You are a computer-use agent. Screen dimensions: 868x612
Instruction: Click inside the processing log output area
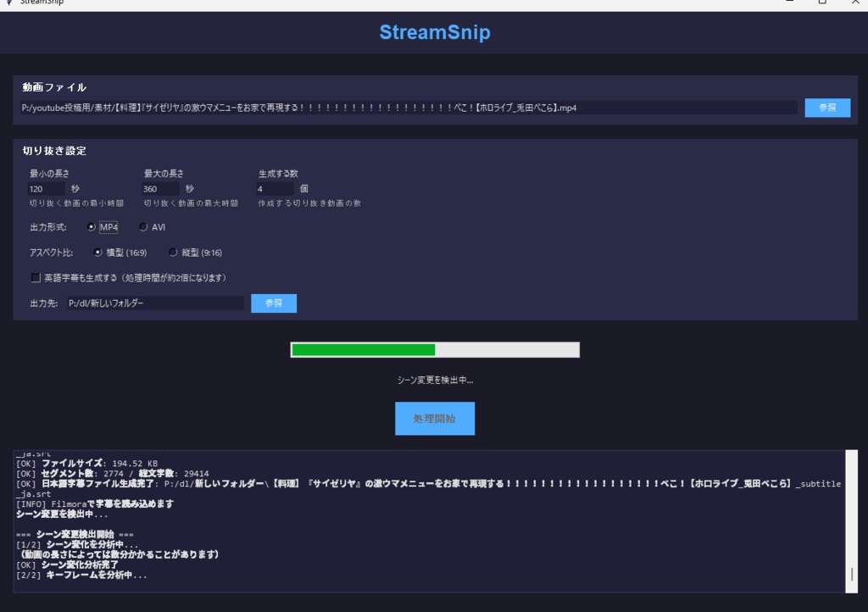pos(424,517)
